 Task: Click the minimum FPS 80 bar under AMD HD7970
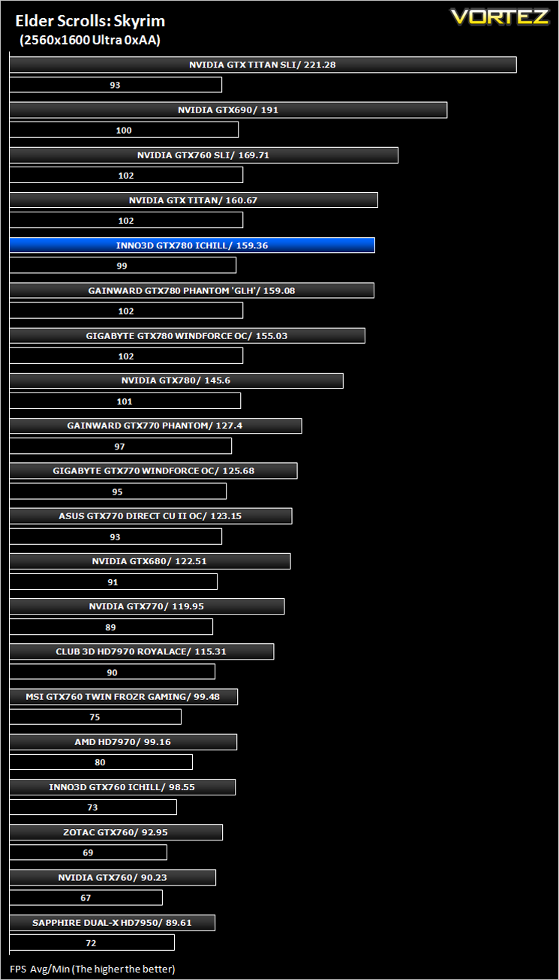click(101, 762)
